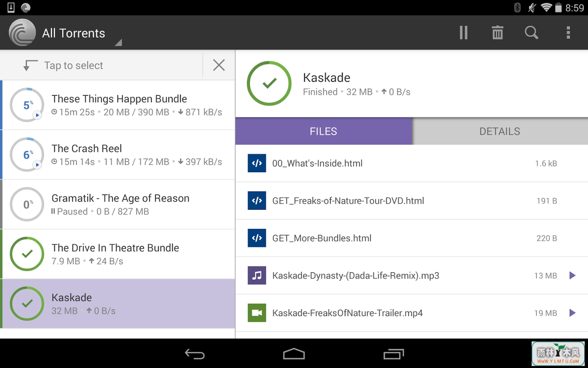Open Kaskade-FreaksOfNature-Trailer.mp4
This screenshot has width=588, height=368.
point(412,313)
